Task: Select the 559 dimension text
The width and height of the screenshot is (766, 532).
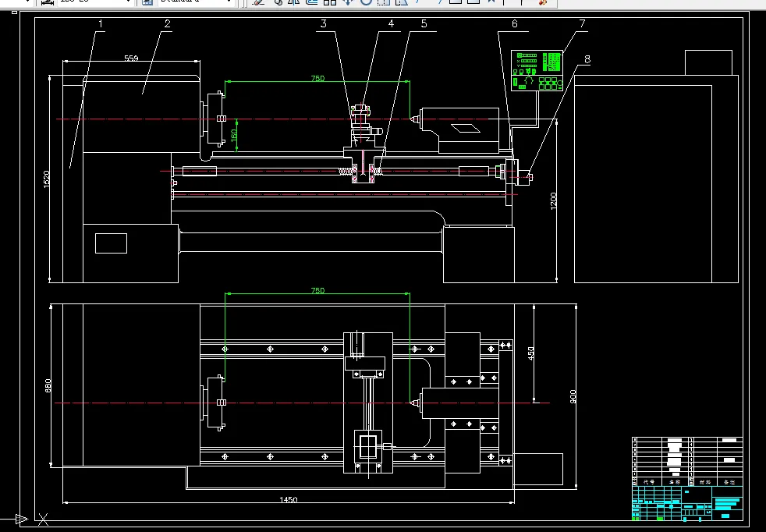Action: click(131, 59)
